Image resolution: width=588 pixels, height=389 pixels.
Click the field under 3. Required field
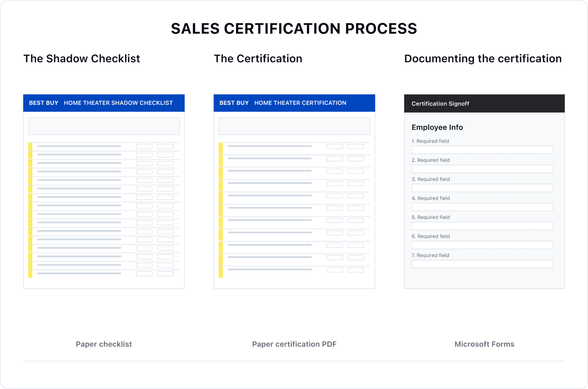[x=482, y=188]
